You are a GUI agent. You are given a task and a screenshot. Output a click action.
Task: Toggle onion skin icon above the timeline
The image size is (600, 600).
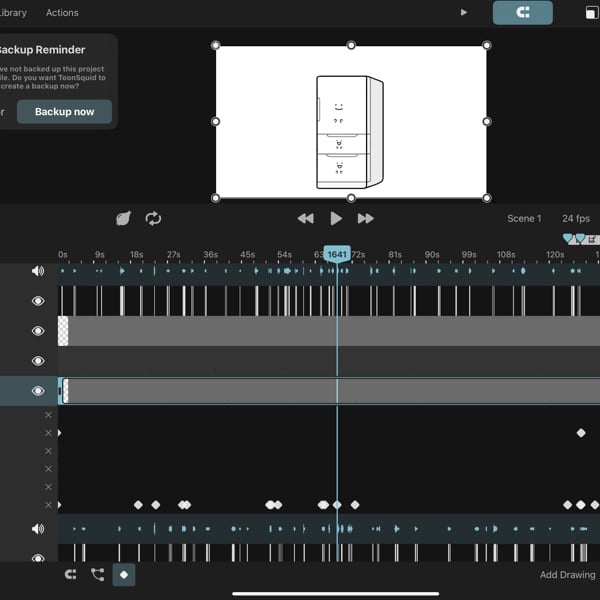(124, 218)
